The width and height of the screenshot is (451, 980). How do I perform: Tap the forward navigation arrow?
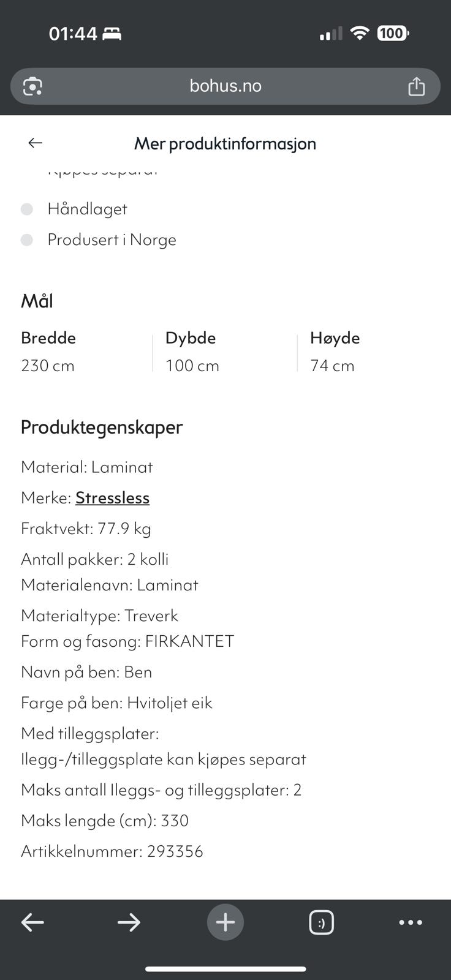point(129,922)
